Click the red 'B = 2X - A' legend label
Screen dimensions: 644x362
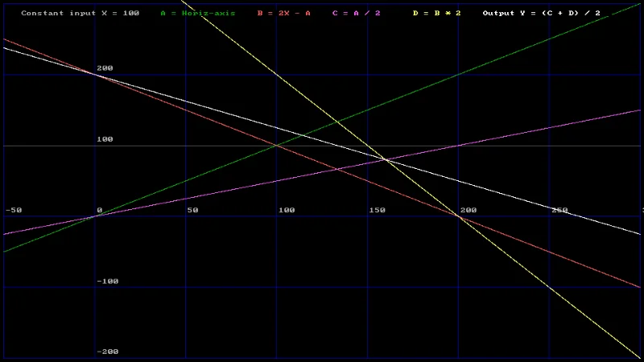pos(284,13)
